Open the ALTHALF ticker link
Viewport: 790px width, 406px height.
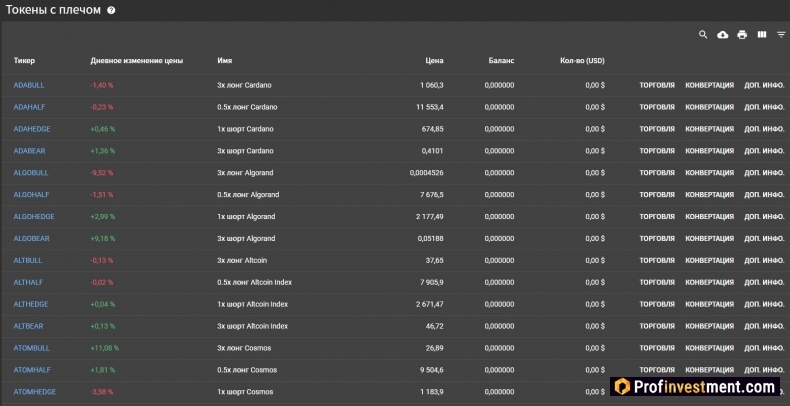click(28, 282)
